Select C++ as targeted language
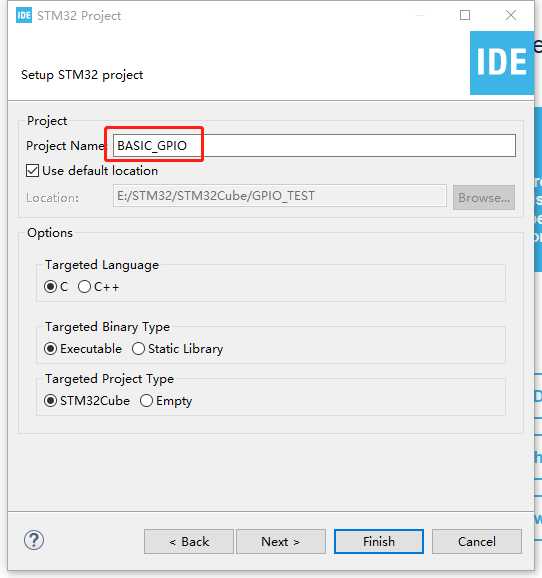The image size is (542, 578). [84, 286]
